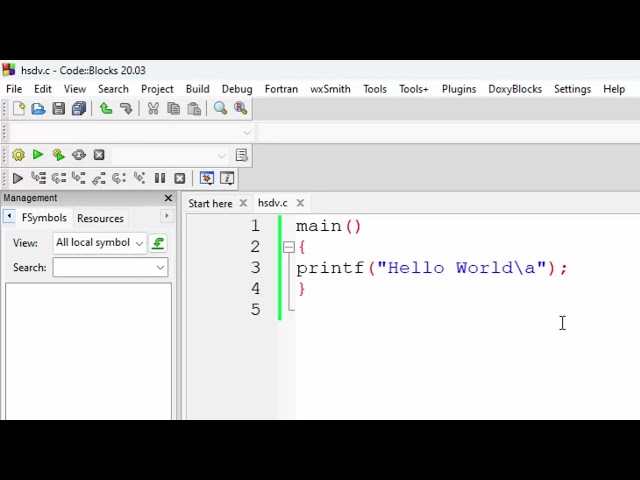Screen dimensions: 640x480
Task: Close the Start here tab
Action: pyautogui.click(x=243, y=203)
